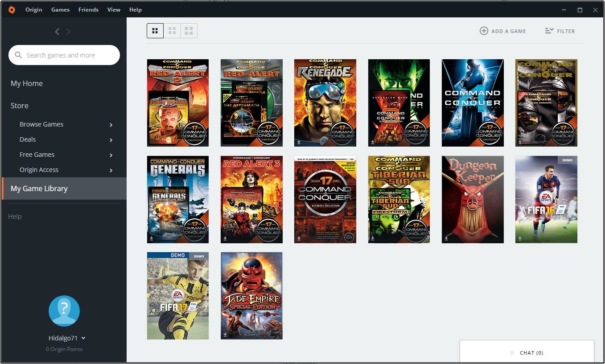Select the Dungeon Keeper tile
This screenshot has width=605, height=364.
(473, 200)
